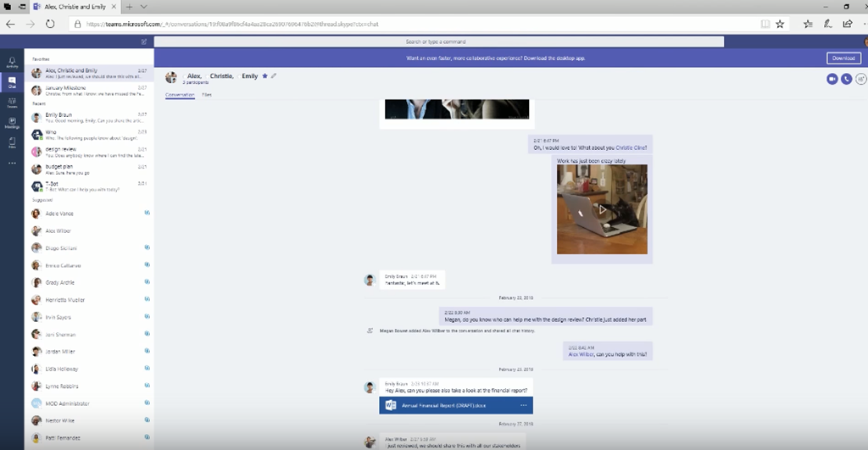Open the Activity feed in sidebar
This screenshot has width=868, height=450.
(12, 64)
